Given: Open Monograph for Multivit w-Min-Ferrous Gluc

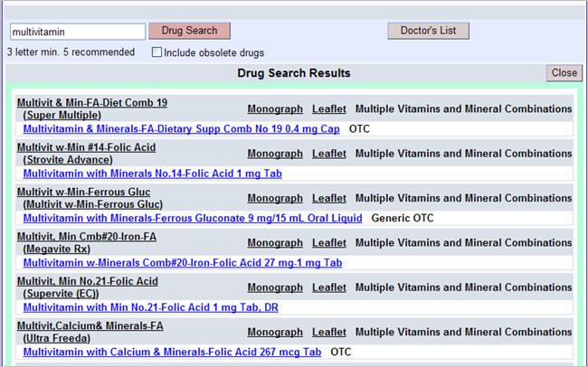Looking at the screenshot, I should 275,198.
